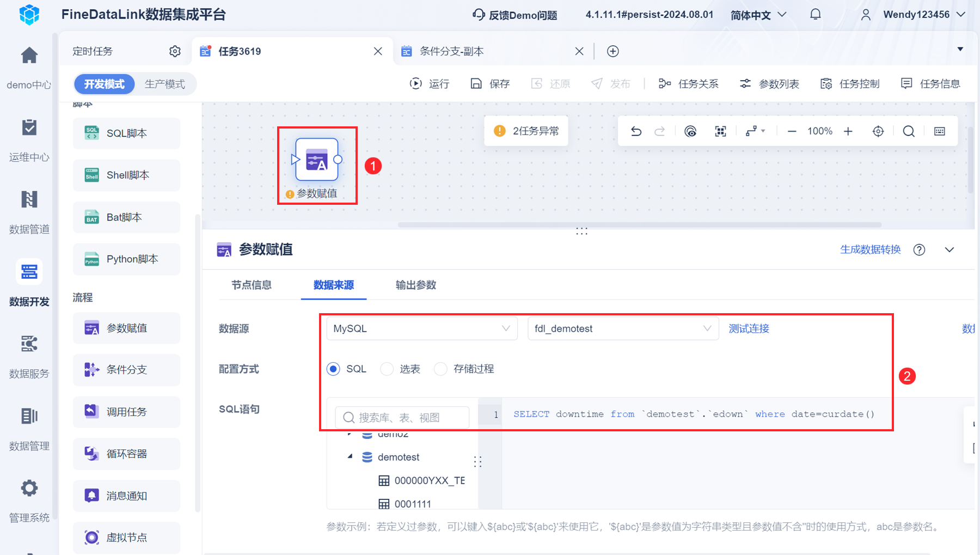Open the demo中心 home icon
Viewport: 980px width, 555px height.
(29, 56)
